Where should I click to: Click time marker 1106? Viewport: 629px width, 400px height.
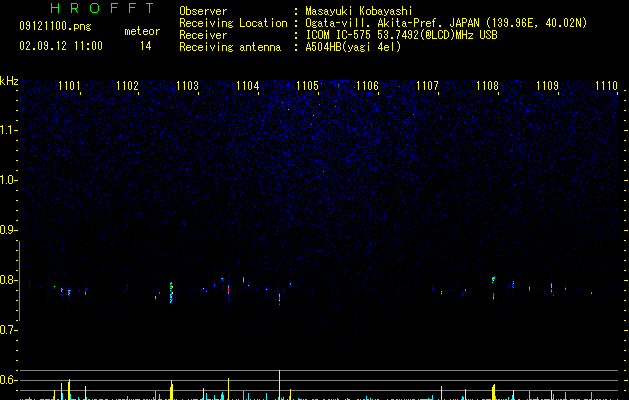click(x=367, y=85)
